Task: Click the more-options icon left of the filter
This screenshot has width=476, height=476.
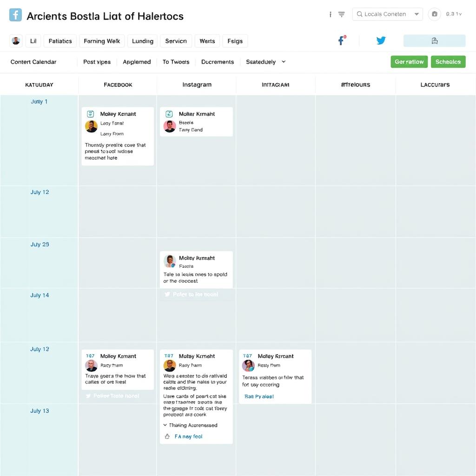Action: coord(330,14)
